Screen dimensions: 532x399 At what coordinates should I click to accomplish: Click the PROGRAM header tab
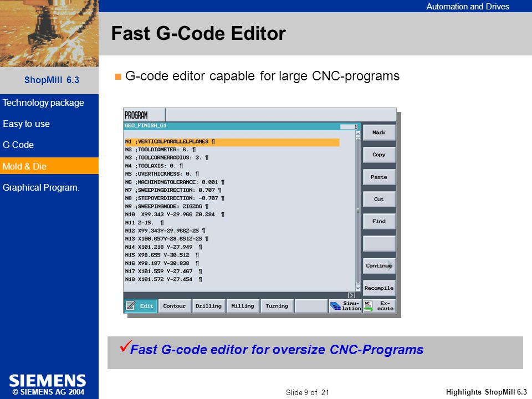[144, 115]
